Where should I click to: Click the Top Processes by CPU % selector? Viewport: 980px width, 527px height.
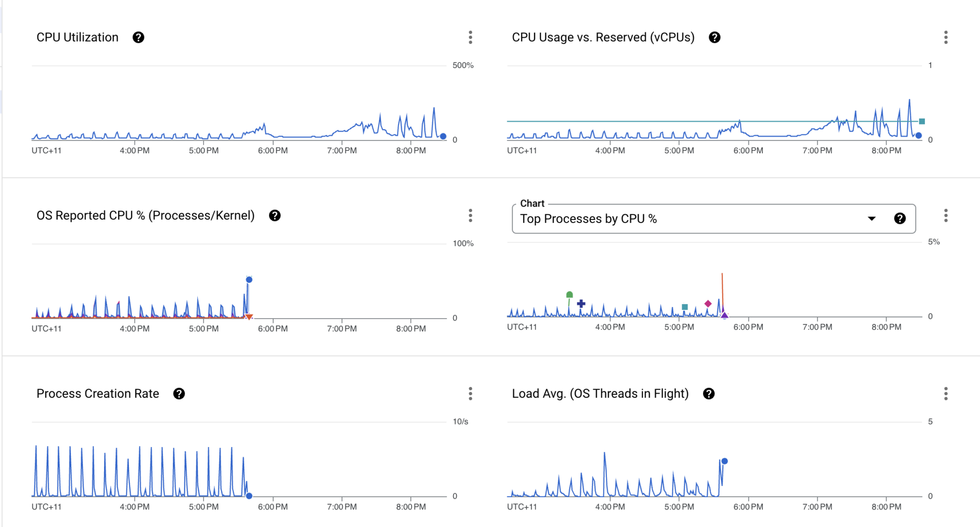click(x=714, y=219)
